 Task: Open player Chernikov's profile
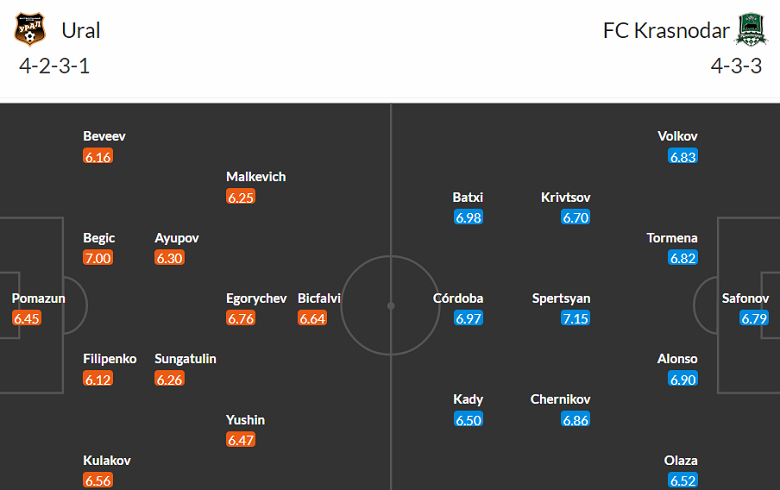pyautogui.click(x=560, y=399)
